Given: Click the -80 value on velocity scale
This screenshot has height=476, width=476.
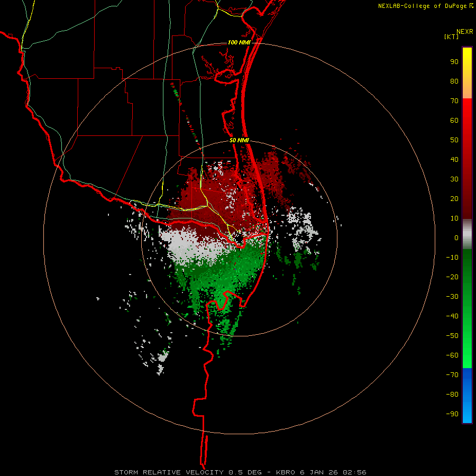Looking at the screenshot, I should tap(452, 395).
